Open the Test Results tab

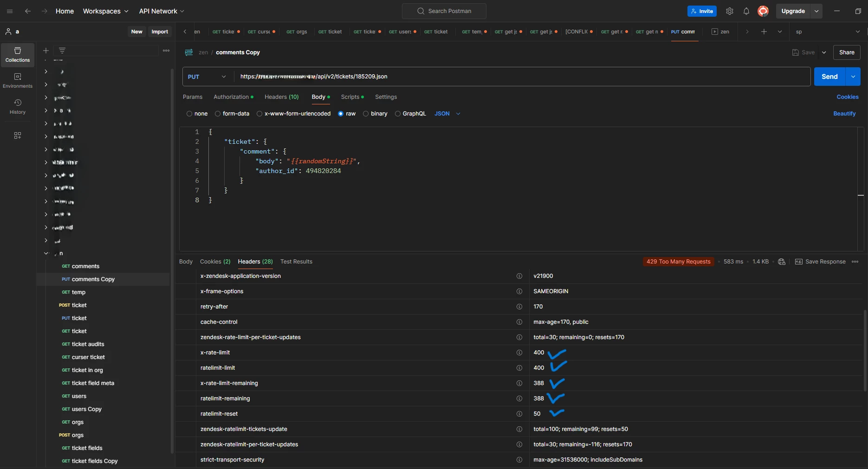[x=296, y=262]
